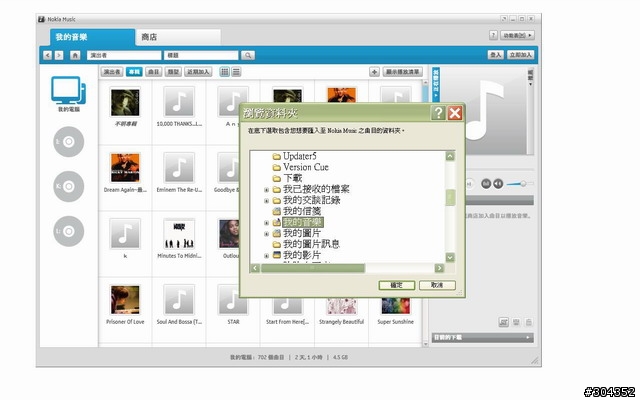Select the K: disc drive icon
The height and width of the screenshot is (400, 640).
pos(69,187)
